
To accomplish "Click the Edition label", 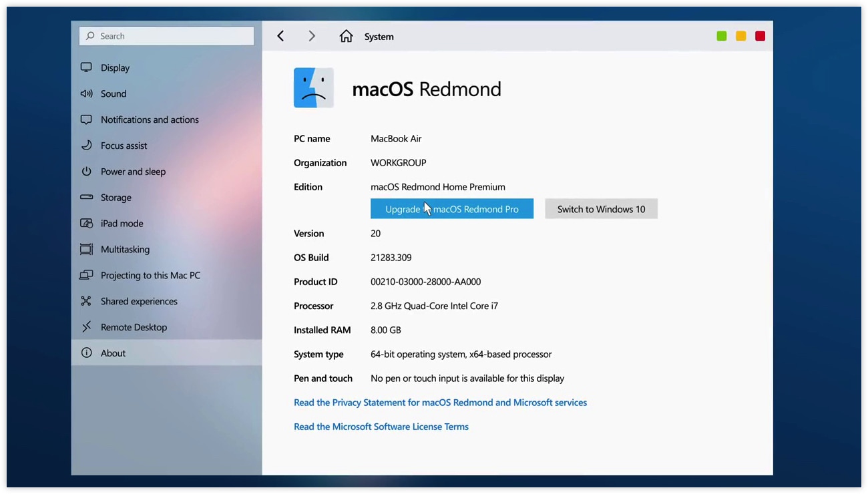I will (308, 187).
